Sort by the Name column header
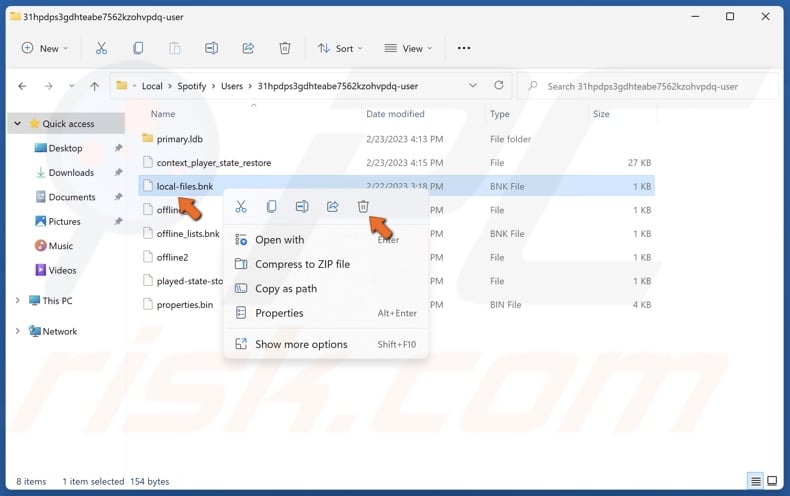Screen dimensions: 790x496 click(x=163, y=114)
